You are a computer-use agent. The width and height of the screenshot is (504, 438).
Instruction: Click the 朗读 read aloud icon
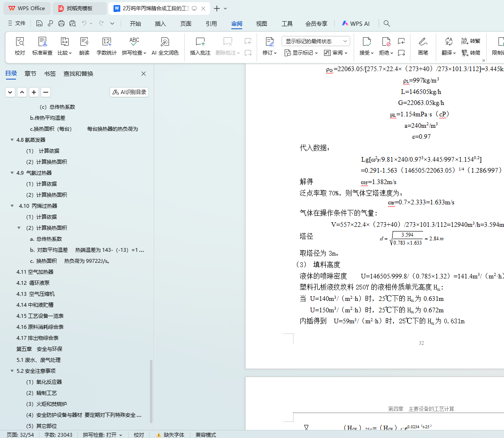[x=84, y=46]
